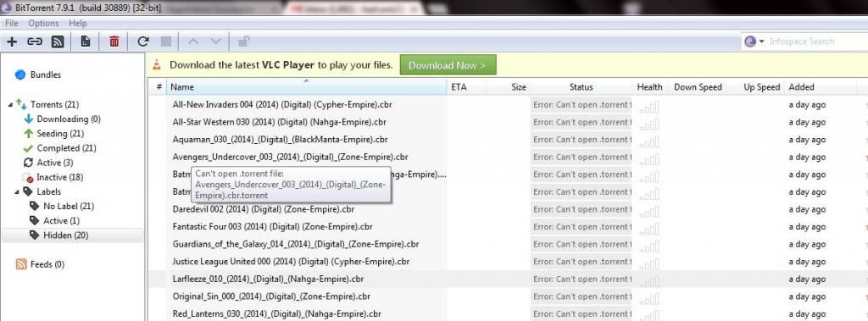Click the Completed green checkmark icon
The image size is (868, 321).
click(x=28, y=148)
